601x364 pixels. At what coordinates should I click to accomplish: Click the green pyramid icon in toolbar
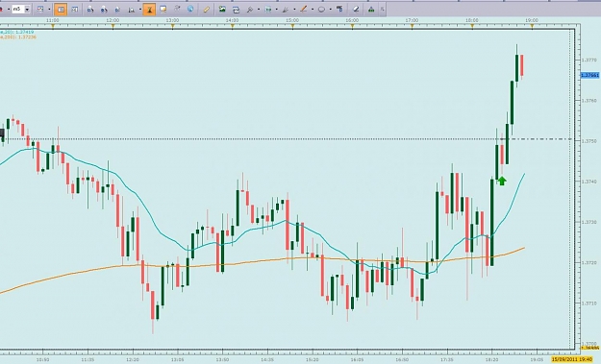click(x=371, y=10)
